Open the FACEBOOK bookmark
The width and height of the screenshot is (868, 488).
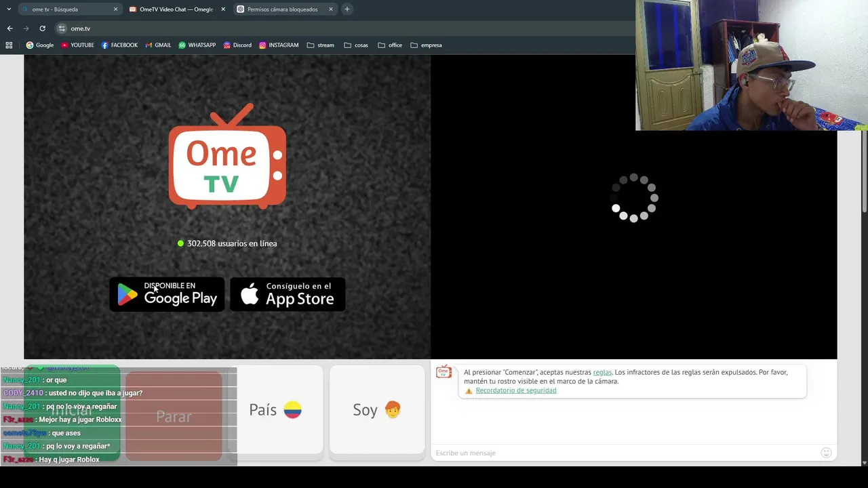[119, 45]
